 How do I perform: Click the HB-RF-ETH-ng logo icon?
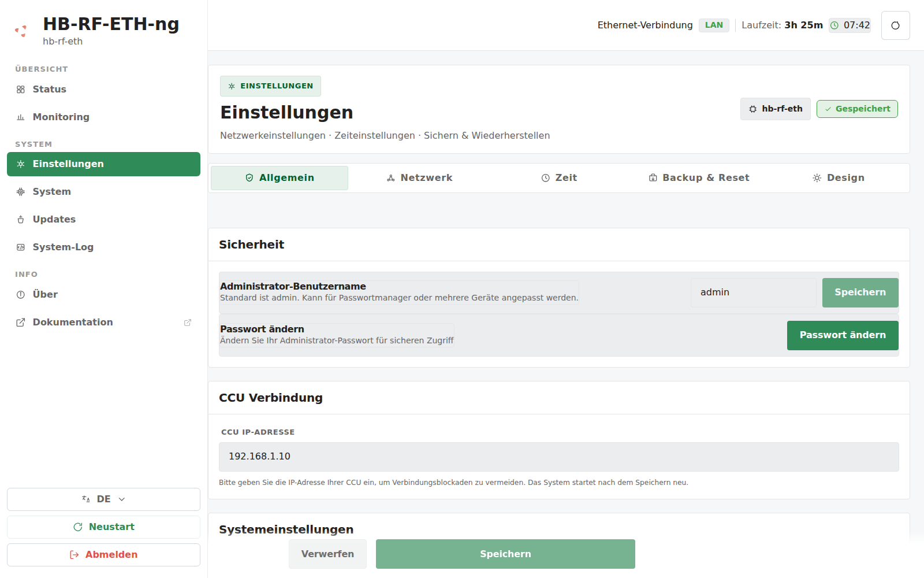coord(21,31)
